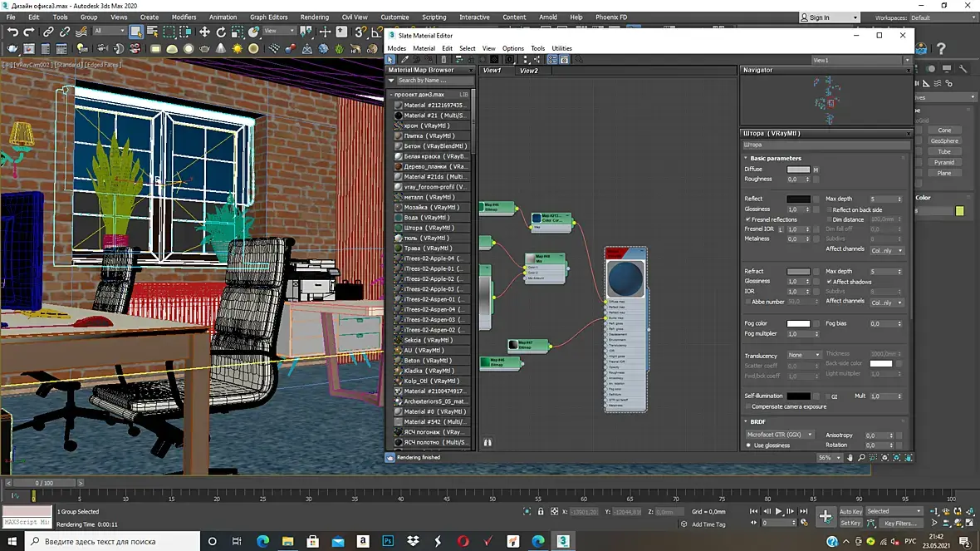
Task: Click the Select Object tool
Action: [x=136, y=32]
